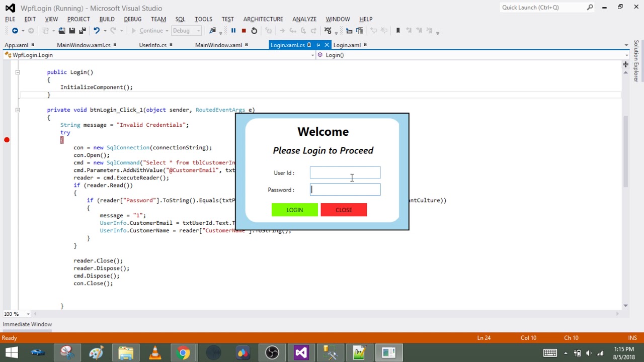The image size is (644, 362).
Task: Click the Visual Studio taskbar icon
Action: click(301, 352)
